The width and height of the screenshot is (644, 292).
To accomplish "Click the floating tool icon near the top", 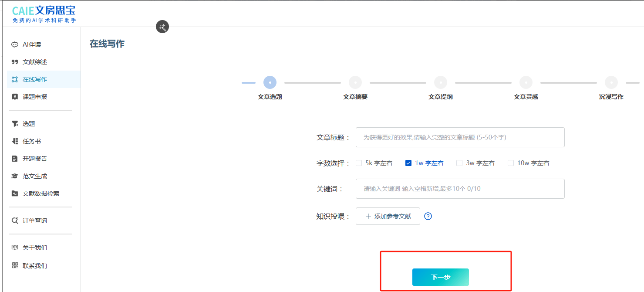I will 162,27.
